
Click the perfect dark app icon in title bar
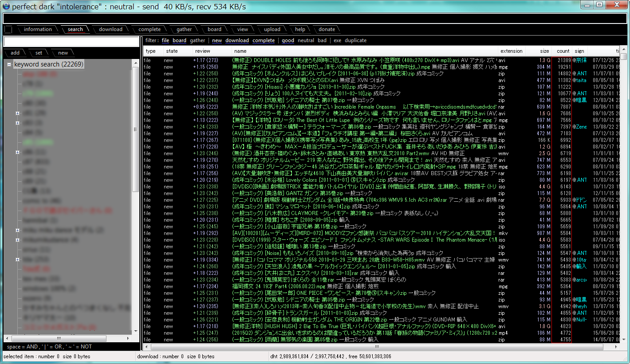click(x=6, y=7)
